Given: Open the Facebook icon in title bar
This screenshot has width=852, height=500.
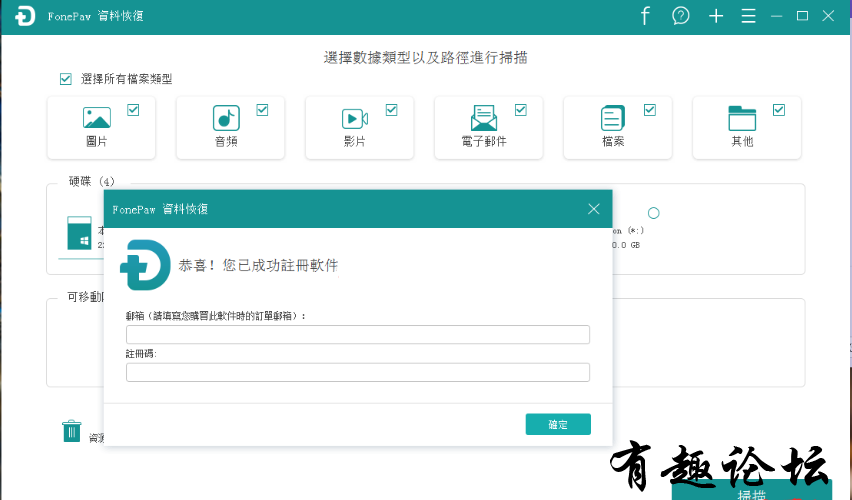Looking at the screenshot, I should [x=645, y=16].
